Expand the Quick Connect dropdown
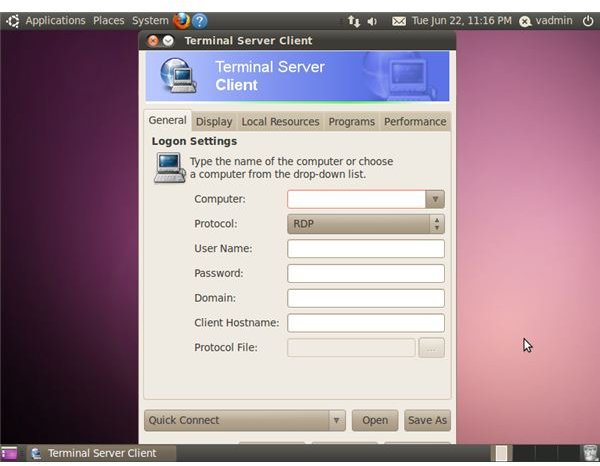This screenshot has width=600, height=466. tap(245, 420)
